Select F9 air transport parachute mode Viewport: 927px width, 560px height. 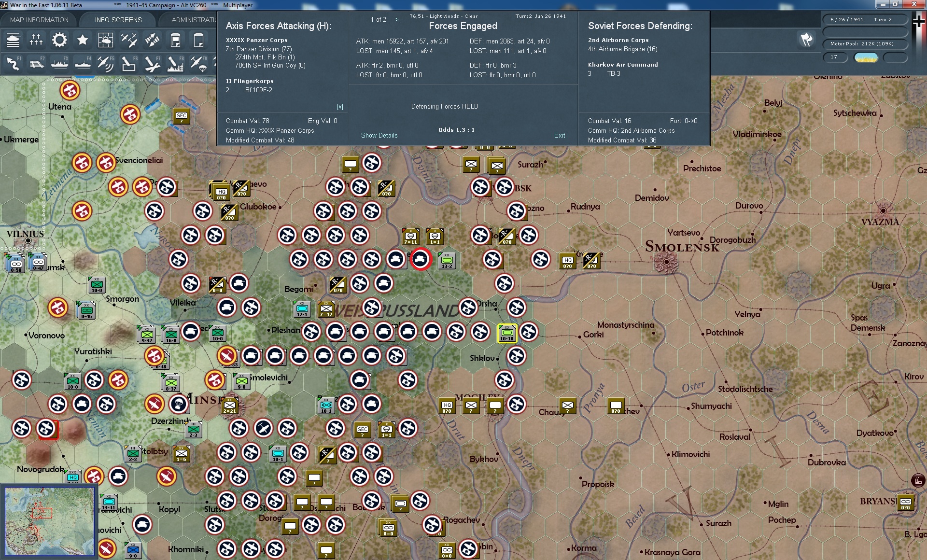tap(198, 64)
